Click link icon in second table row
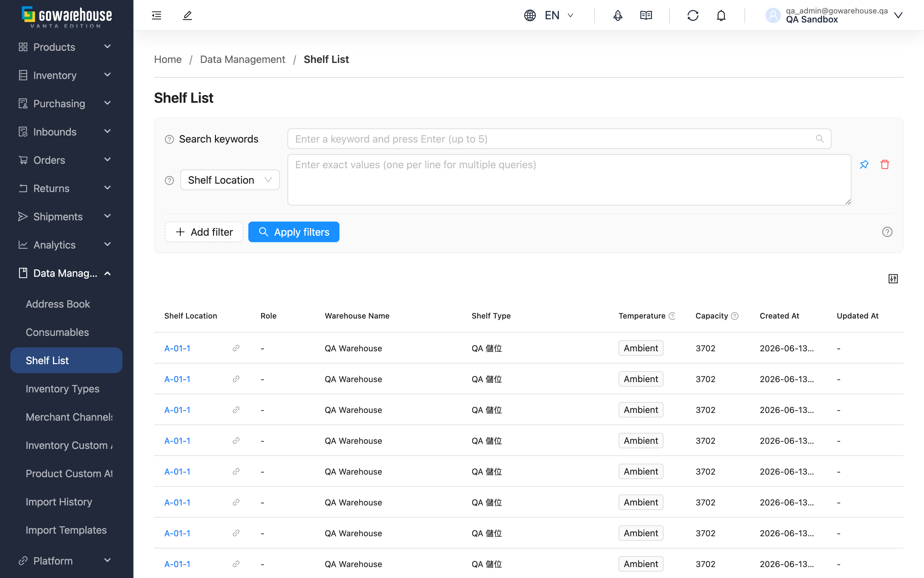This screenshot has height=578, width=924. pos(236,379)
